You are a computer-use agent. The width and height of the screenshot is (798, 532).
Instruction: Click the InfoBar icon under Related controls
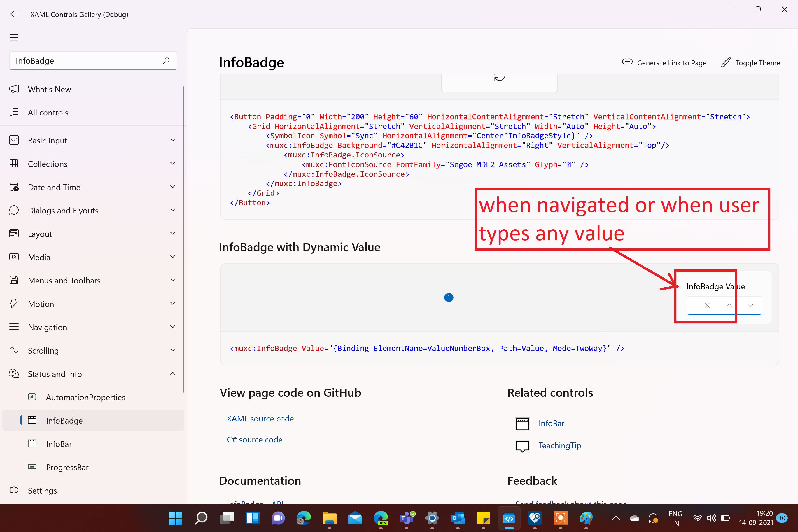(x=522, y=423)
